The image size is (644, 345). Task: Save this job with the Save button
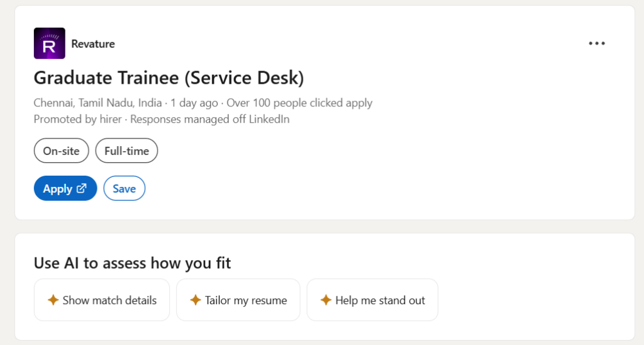coord(124,189)
